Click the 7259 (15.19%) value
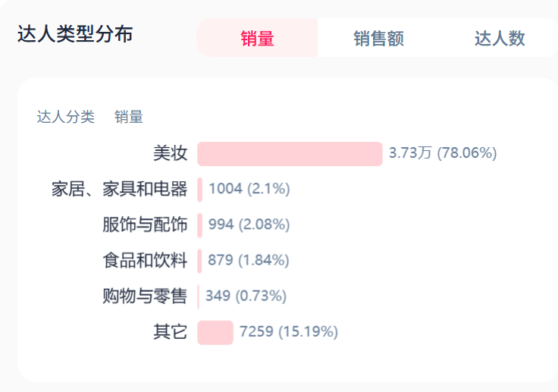The image size is (558, 392). [x=289, y=332]
